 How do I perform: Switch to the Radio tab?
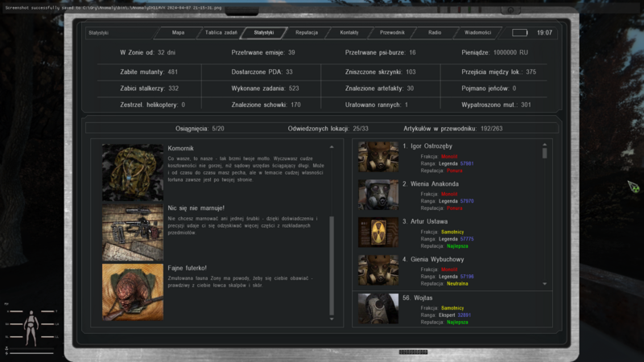(435, 33)
